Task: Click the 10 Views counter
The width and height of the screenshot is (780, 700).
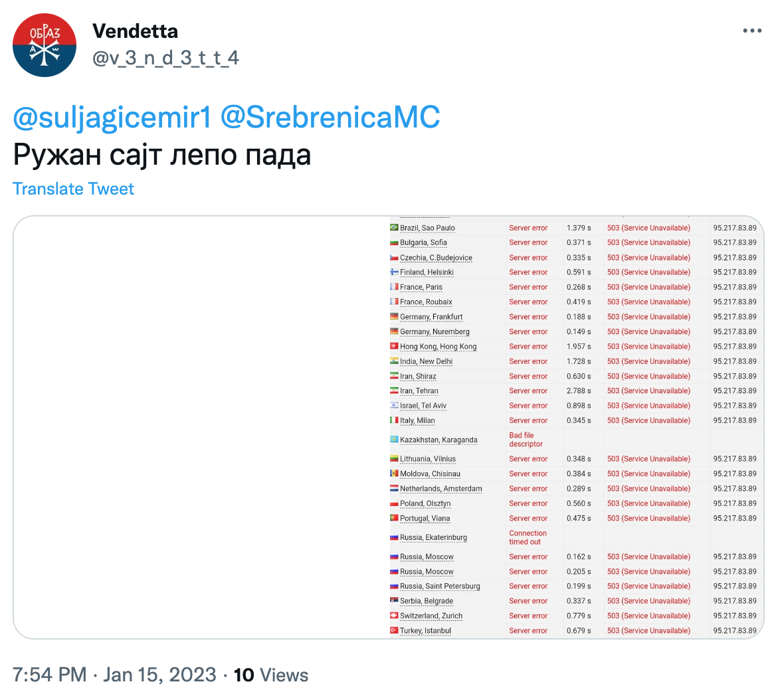Action: (x=271, y=675)
